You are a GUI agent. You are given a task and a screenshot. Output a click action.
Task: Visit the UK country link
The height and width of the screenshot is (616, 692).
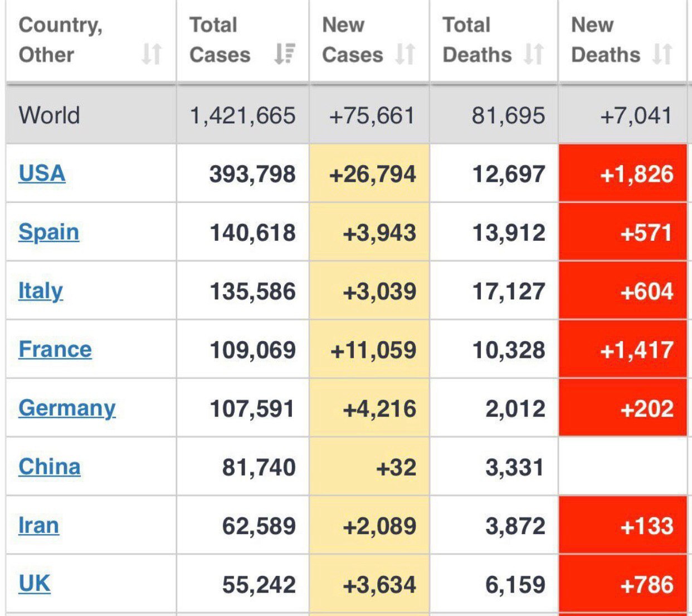point(35,584)
